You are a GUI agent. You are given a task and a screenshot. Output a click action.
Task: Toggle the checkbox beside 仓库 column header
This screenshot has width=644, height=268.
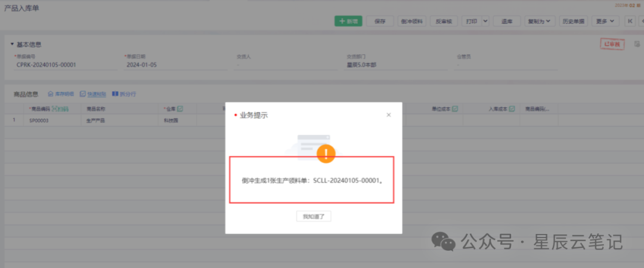point(180,109)
